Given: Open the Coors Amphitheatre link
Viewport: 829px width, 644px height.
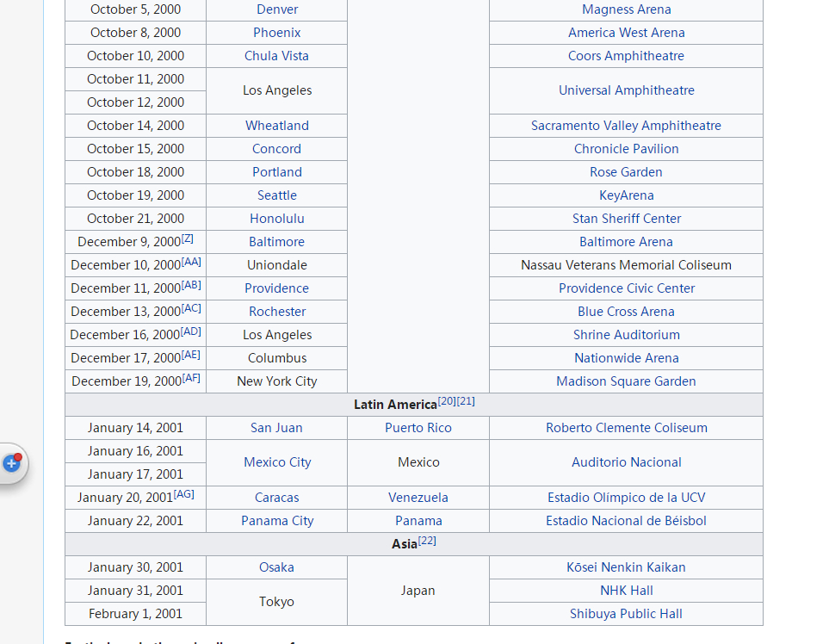Looking at the screenshot, I should (626, 56).
